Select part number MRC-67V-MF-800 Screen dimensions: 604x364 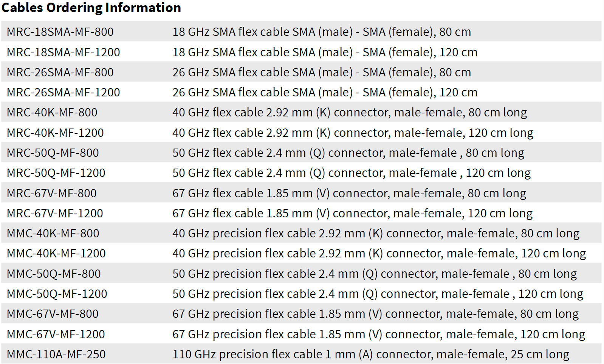click(52, 193)
